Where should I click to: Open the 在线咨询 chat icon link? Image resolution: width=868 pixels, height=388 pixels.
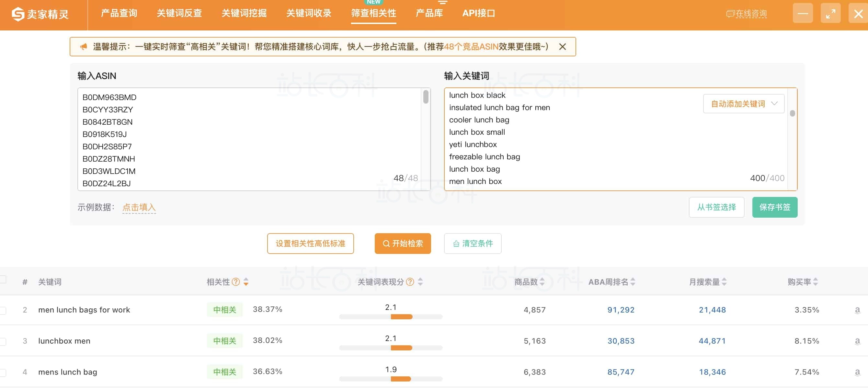(x=746, y=14)
